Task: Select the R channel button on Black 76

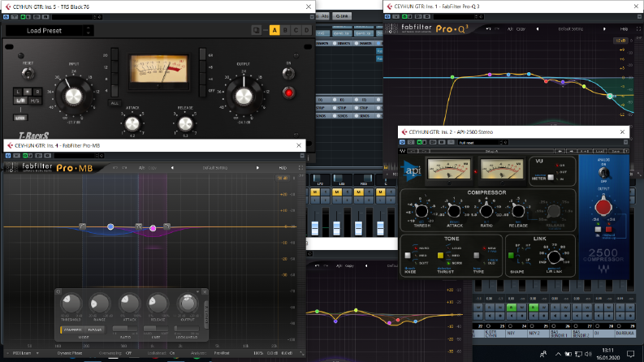Action: pyautogui.click(x=37, y=92)
